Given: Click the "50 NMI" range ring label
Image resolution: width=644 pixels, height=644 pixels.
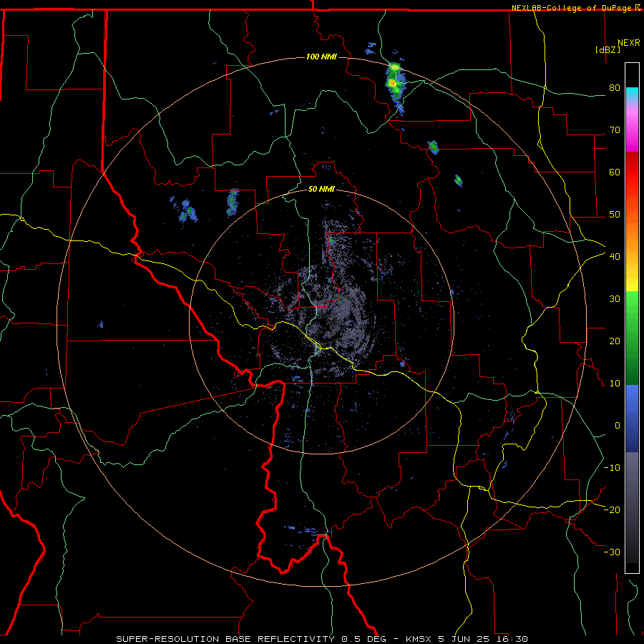Looking at the screenshot, I should click(x=321, y=189).
